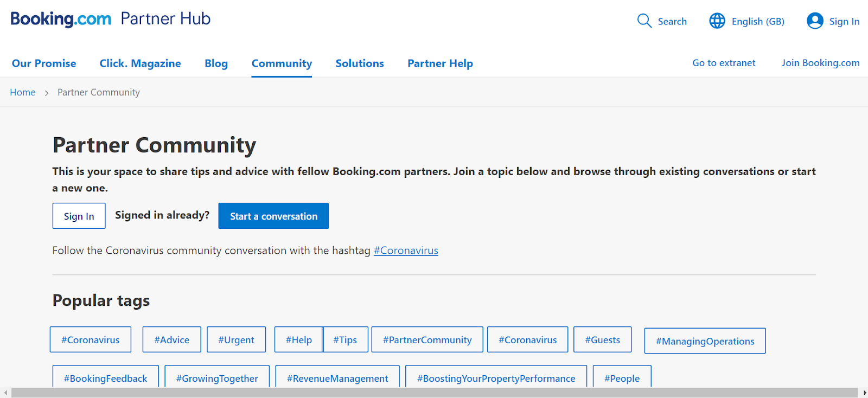Go to Home via the breadcrumb
This screenshot has height=398, width=868.
click(23, 92)
